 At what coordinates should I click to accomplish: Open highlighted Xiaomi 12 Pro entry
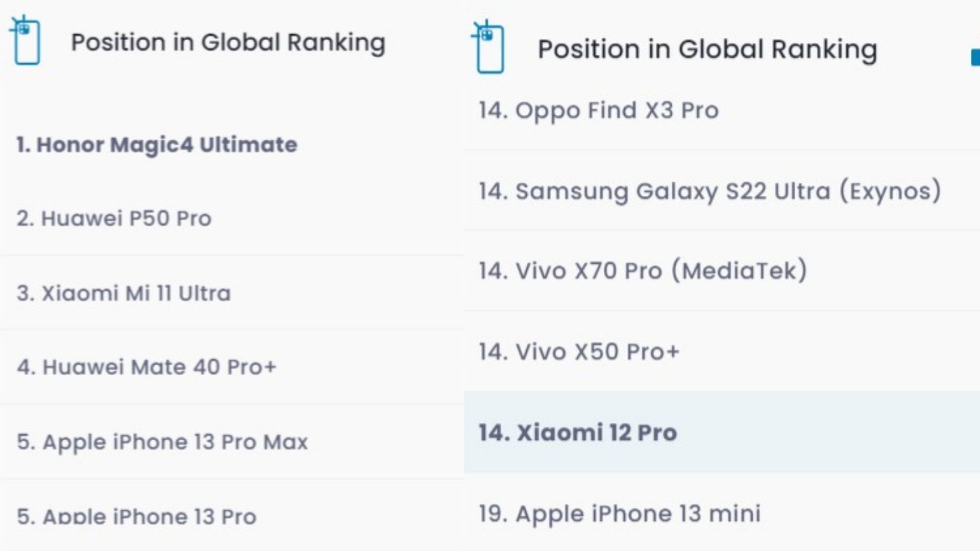coord(722,432)
